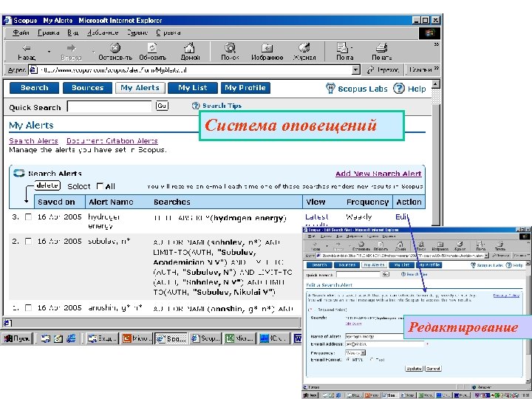The width and height of the screenshot is (532, 399).
Task: Switch to the My Profile tab
Action: coord(245,88)
